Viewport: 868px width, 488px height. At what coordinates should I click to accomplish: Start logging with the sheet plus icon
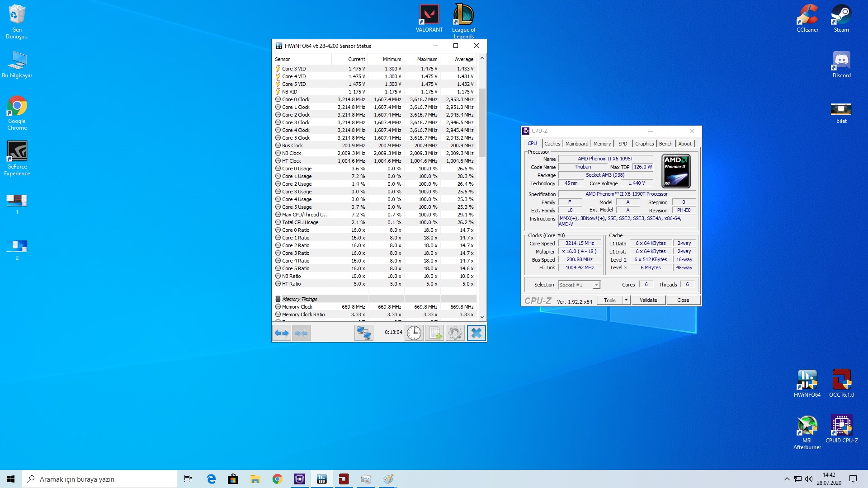pos(434,333)
